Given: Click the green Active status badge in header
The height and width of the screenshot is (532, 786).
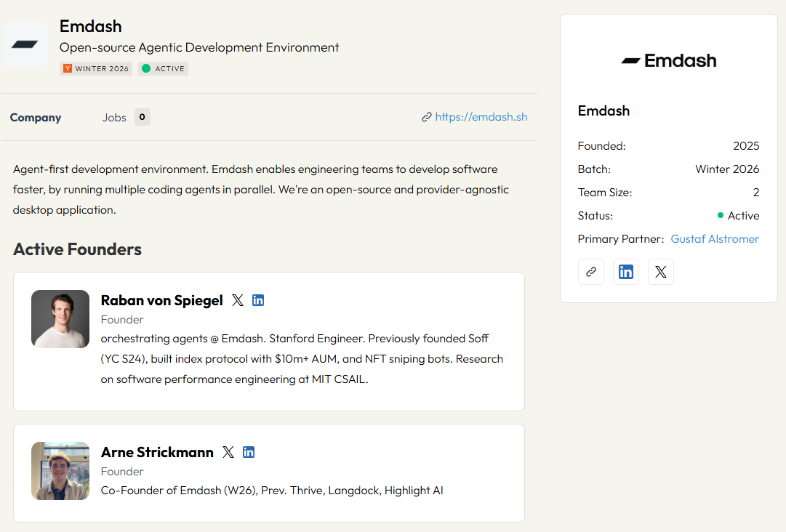Looking at the screenshot, I should coord(164,69).
